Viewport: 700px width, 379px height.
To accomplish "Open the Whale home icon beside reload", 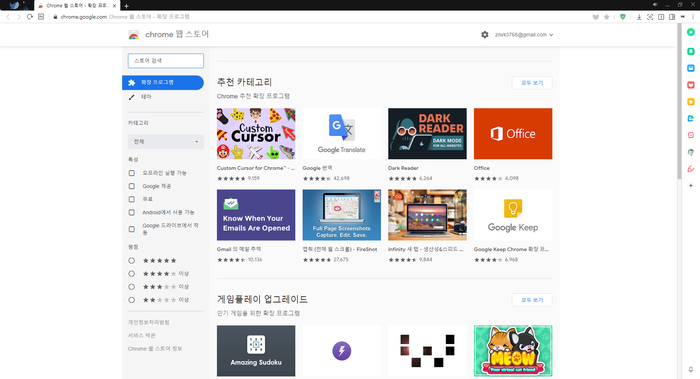I will 41,17.
